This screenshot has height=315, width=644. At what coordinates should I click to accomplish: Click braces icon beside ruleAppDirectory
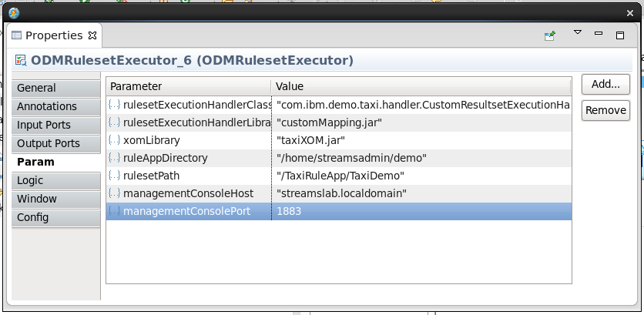114,157
